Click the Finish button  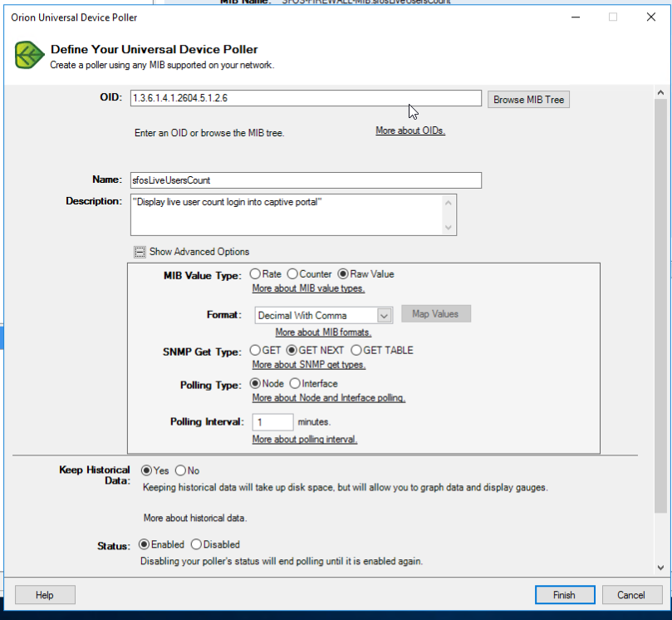[x=565, y=595]
